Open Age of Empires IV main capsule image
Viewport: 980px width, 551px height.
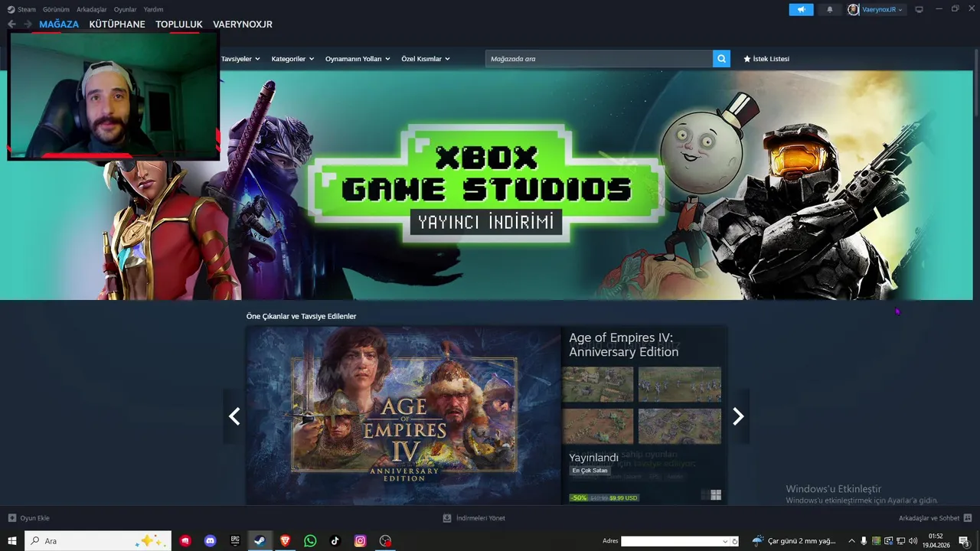403,415
